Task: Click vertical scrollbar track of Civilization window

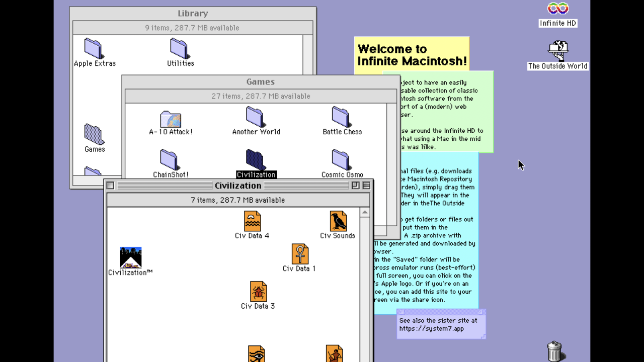Action: click(365, 289)
